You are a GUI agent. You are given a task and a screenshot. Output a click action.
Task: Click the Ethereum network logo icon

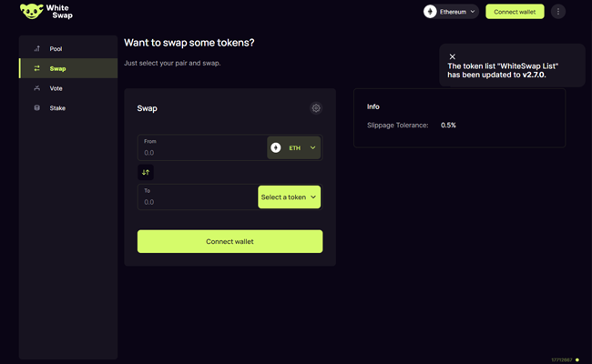pos(431,12)
